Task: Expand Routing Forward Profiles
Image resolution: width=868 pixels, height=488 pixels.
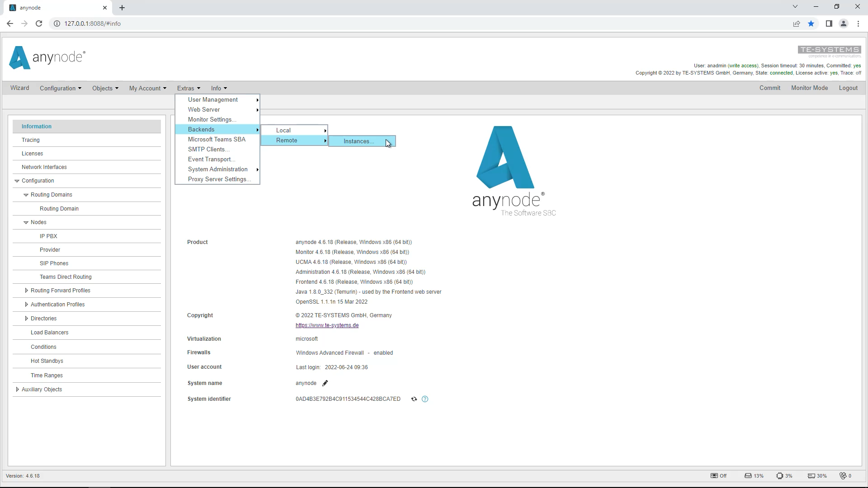Action: point(26,291)
